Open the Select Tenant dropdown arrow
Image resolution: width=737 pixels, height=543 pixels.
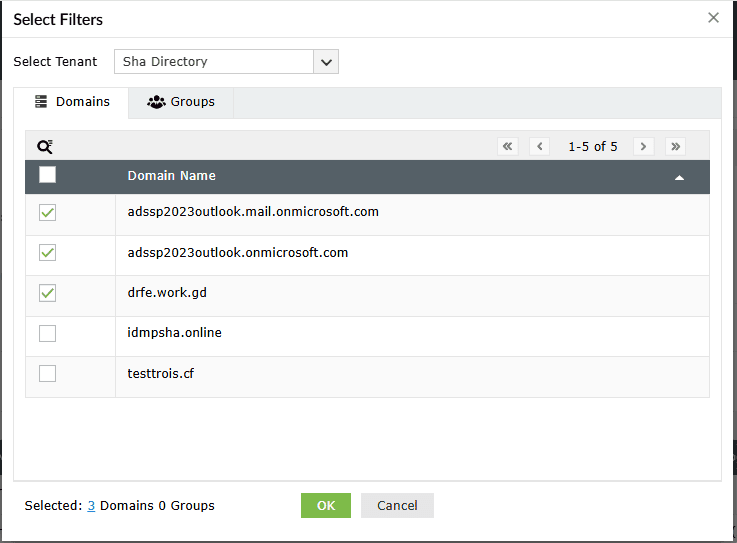coord(326,62)
